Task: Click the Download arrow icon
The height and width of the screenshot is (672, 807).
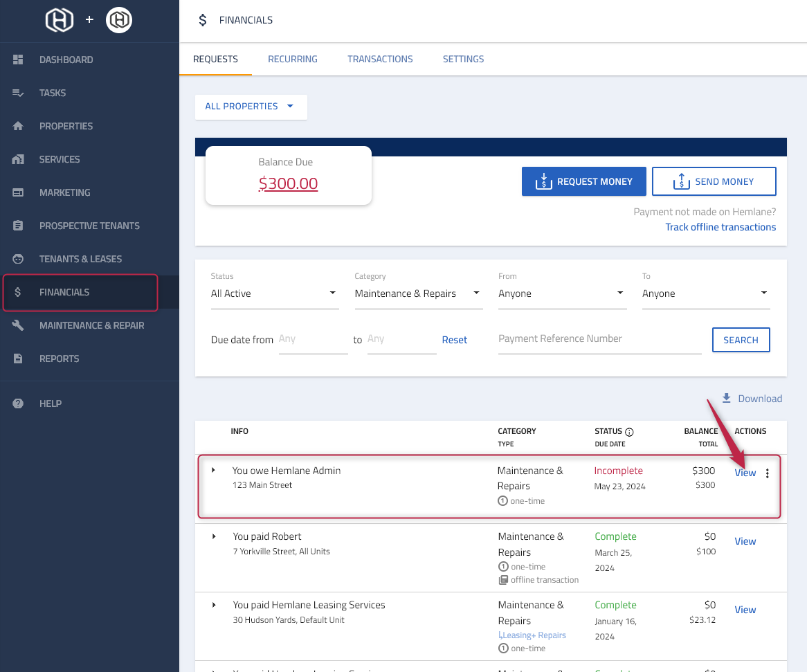Action: (726, 398)
